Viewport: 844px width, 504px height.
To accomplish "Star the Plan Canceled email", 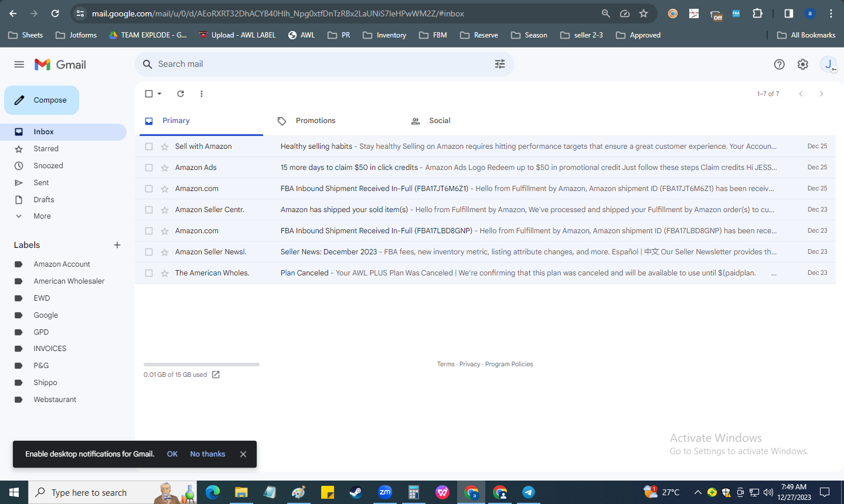I will [165, 273].
